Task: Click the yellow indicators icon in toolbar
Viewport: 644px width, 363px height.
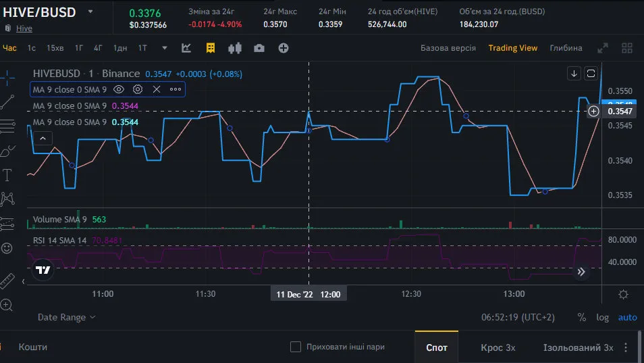Action: point(211,48)
